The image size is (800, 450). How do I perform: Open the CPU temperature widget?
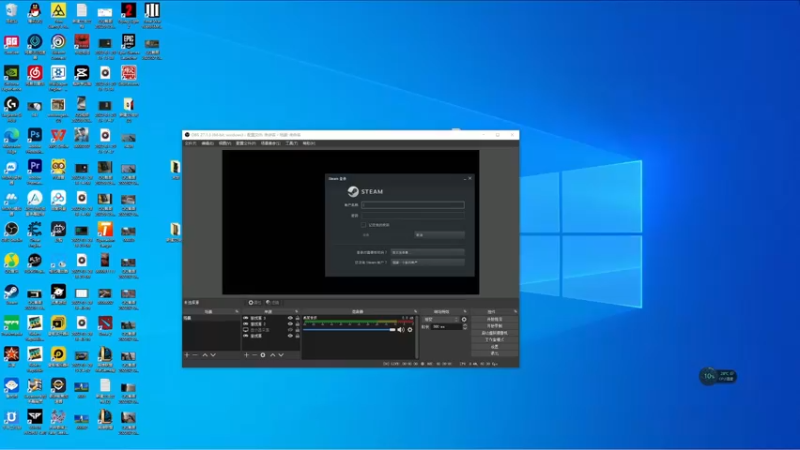[x=718, y=377]
